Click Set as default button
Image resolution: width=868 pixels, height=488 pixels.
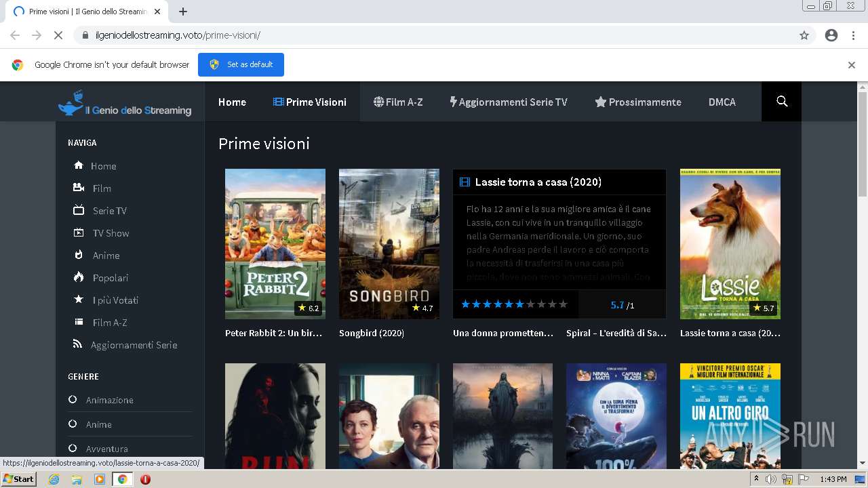tap(241, 64)
